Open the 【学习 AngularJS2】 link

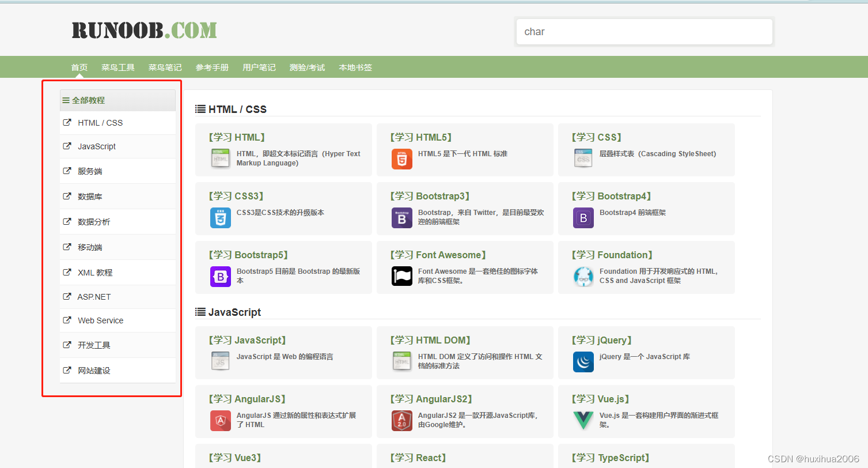pyautogui.click(x=432, y=399)
